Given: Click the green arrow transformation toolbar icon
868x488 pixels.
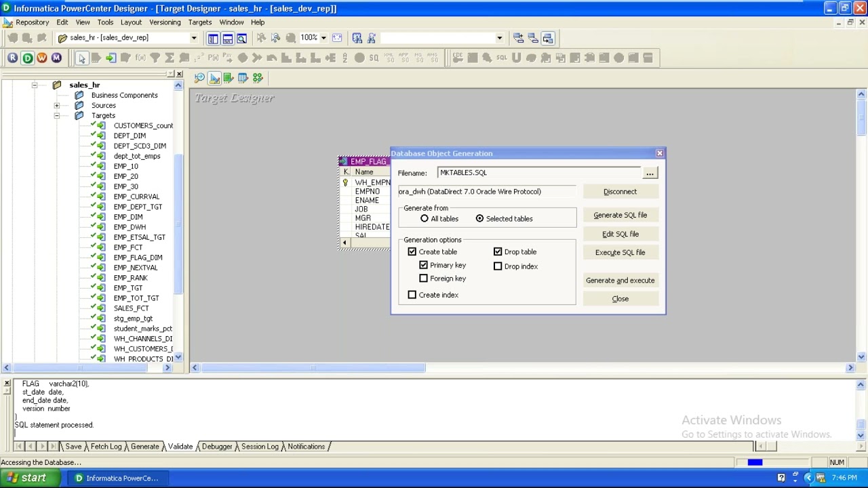Looking at the screenshot, I should click(x=111, y=58).
